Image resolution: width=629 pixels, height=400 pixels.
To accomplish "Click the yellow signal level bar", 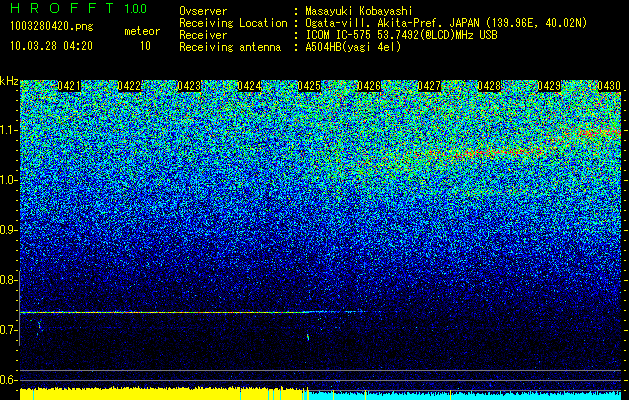I will (163, 394).
